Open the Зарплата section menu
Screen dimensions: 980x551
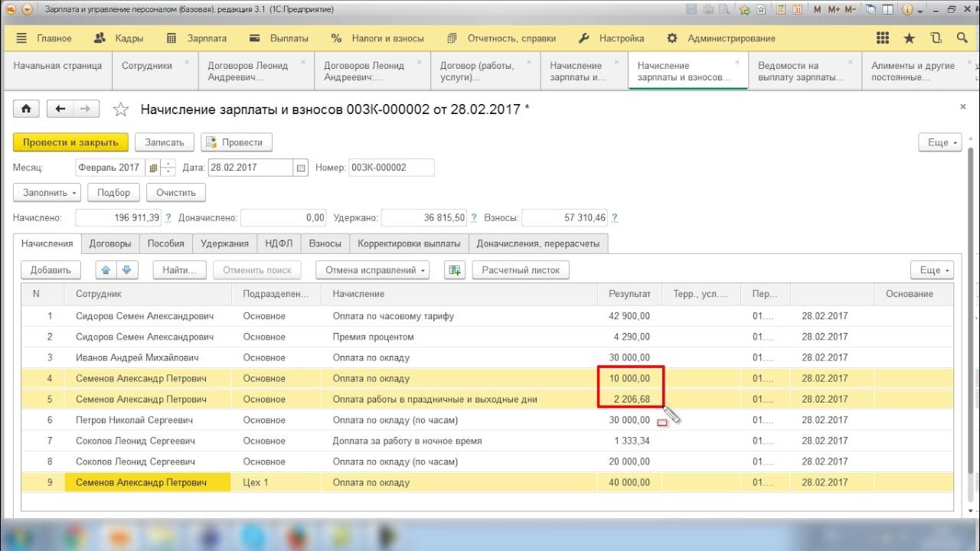pos(197,38)
